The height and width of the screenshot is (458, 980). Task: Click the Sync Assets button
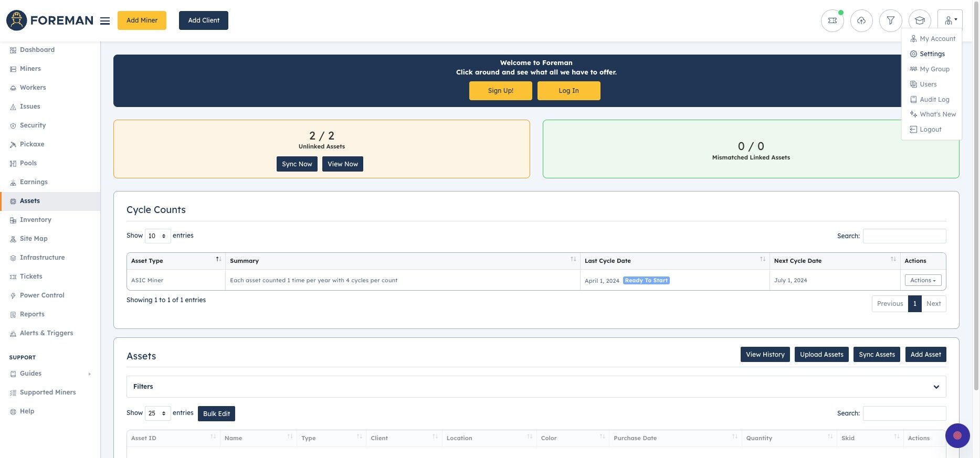tap(877, 355)
